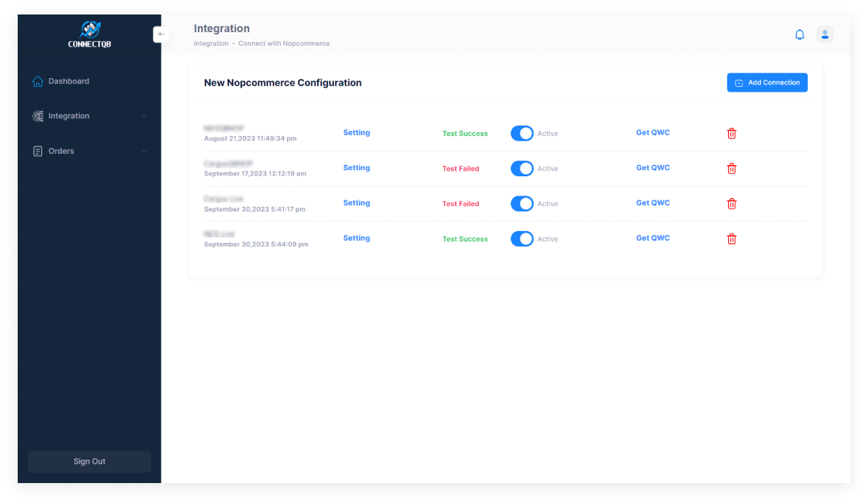Open Setting for the September 17 connection
868x504 pixels.
pos(356,167)
